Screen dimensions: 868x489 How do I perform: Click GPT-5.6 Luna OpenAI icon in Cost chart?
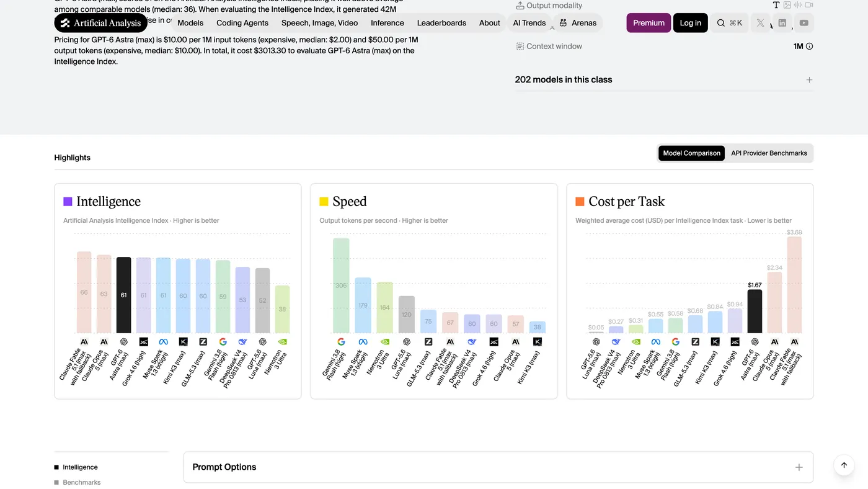tap(596, 342)
